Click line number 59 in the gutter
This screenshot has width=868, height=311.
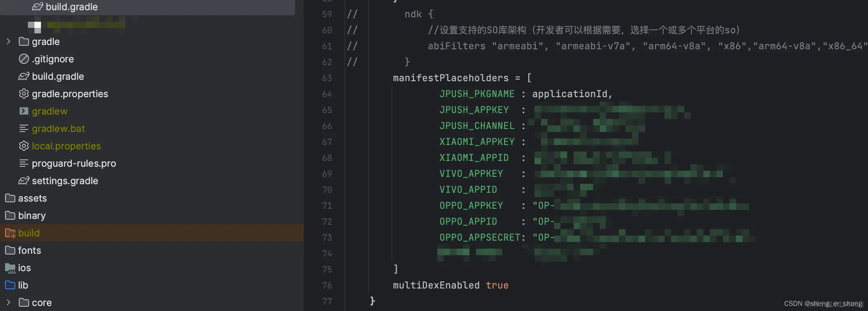[x=327, y=14]
